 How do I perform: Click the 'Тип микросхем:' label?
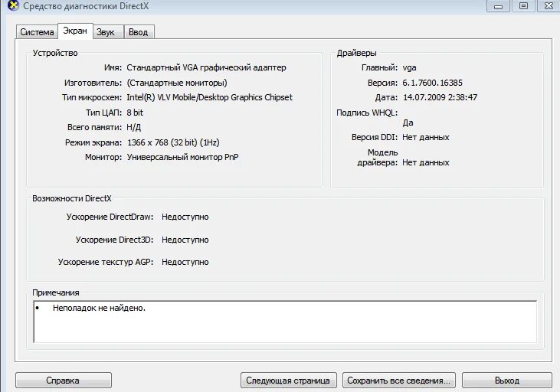(92, 97)
